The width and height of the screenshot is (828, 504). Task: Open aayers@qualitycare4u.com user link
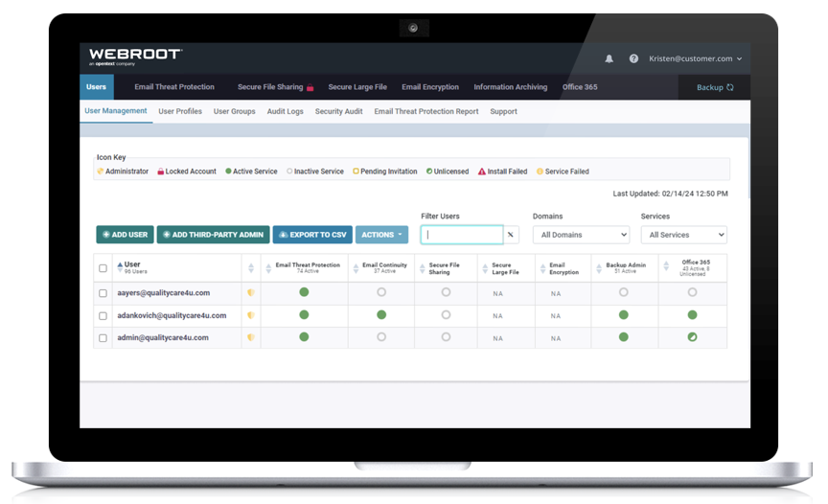tap(163, 293)
